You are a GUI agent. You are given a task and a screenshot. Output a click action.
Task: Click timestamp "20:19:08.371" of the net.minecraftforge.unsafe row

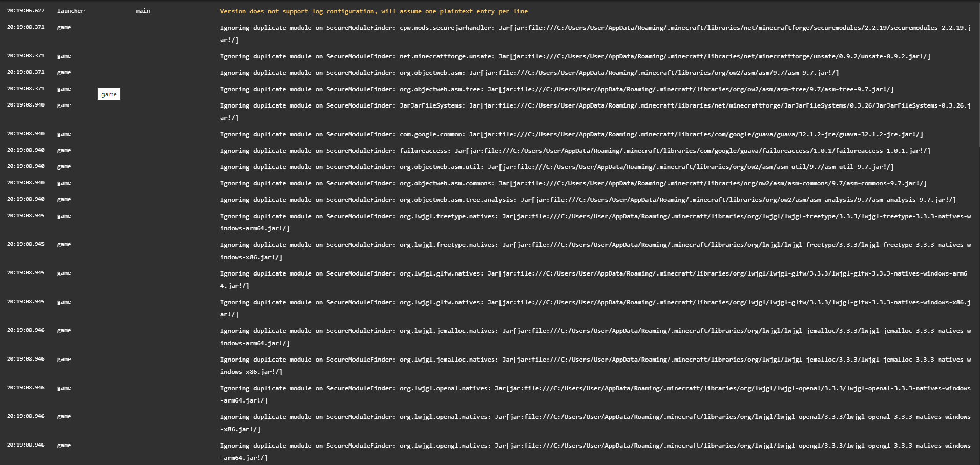click(x=26, y=56)
